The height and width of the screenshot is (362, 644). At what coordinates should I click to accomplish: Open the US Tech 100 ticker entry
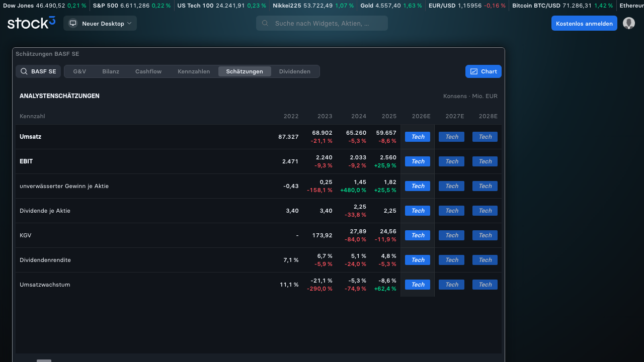coord(222,6)
